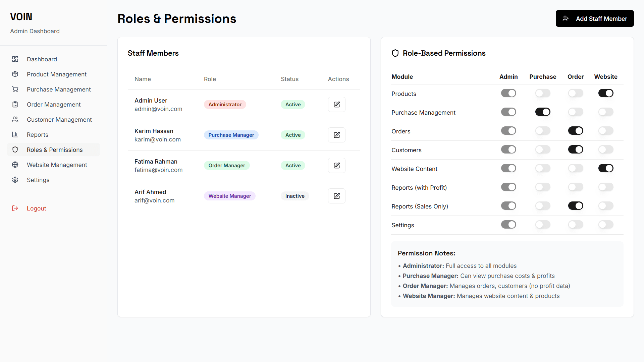Click the Purchase Management cart icon
This screenshot has height=362, width=644.
click(x=15, y=89)
